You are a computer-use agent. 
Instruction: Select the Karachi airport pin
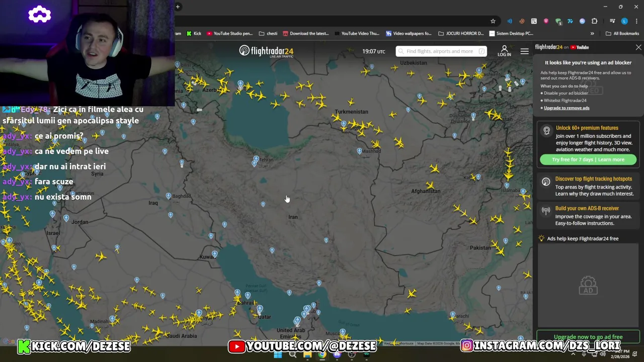click(452, 315)
